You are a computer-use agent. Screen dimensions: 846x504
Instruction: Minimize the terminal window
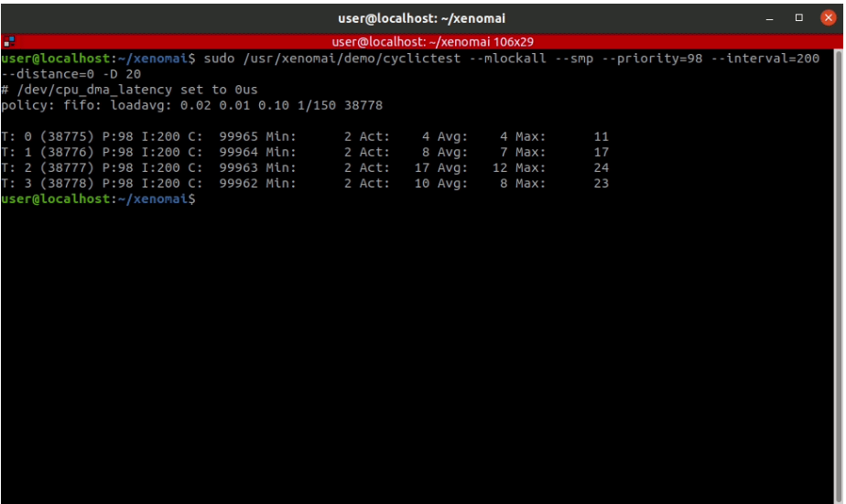773,16
